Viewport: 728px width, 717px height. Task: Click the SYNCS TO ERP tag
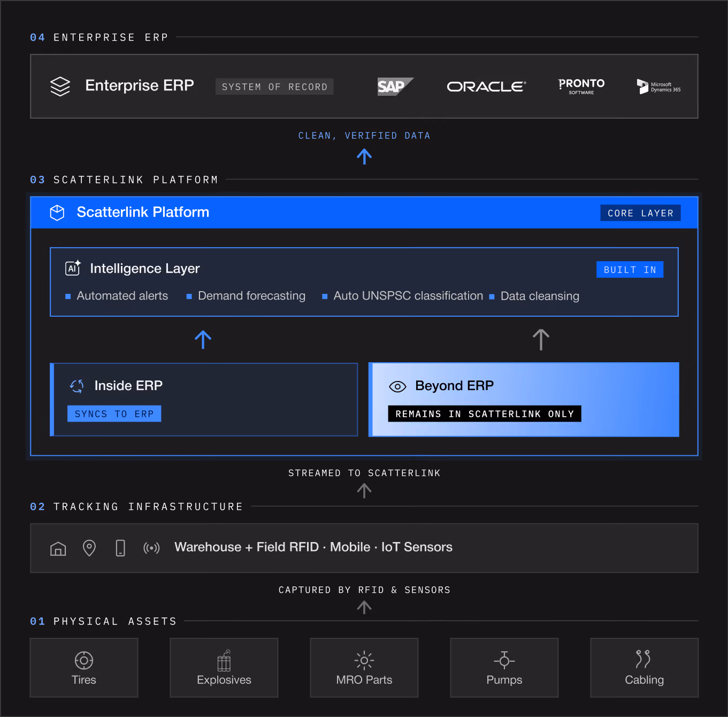[x=114, y=414]
